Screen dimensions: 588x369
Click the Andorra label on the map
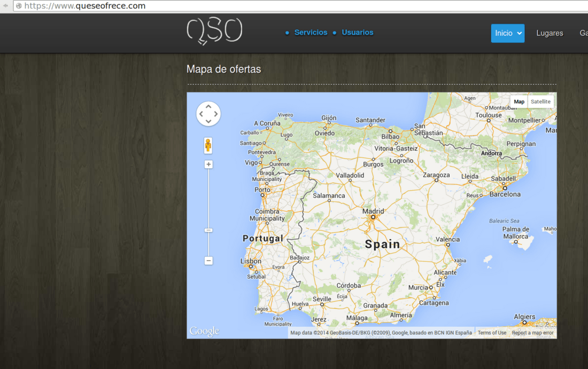[x=491, y=153]
